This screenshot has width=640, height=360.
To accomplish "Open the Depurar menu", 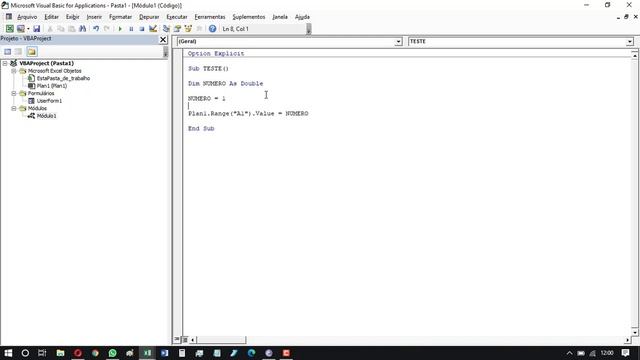I will click(x=149, y=17).
